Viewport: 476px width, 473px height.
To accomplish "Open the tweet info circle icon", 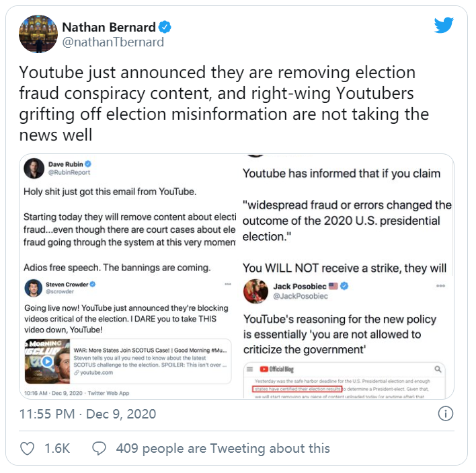I will 445,414.
